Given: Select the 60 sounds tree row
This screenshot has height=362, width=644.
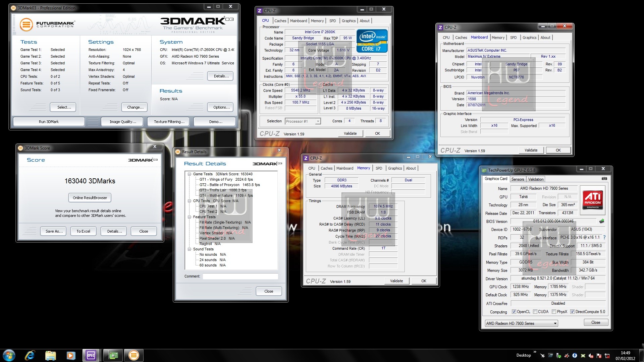Looking at the screenshot, I should (x=213, y=265).
